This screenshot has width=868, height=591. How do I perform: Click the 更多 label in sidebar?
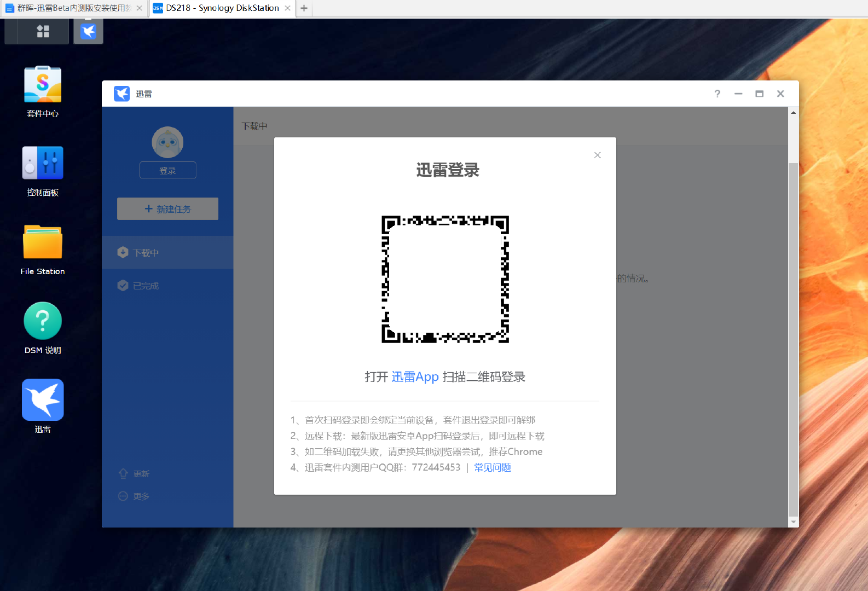click(141, 496)
